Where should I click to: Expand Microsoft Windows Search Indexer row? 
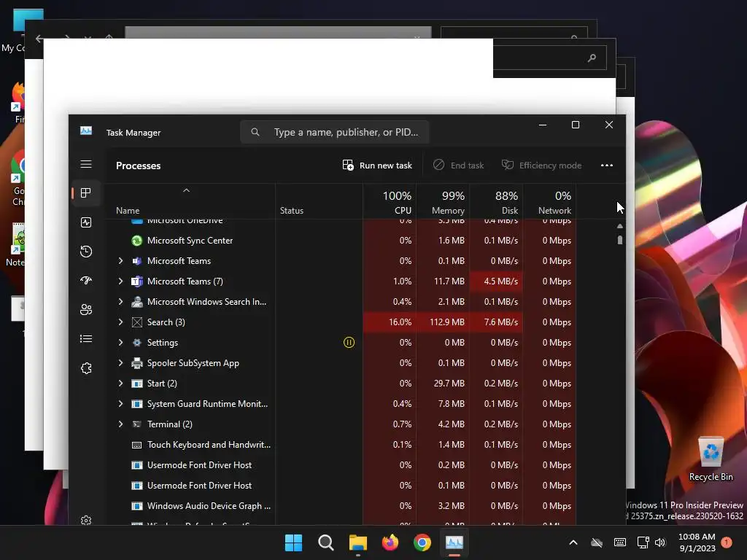120,301
